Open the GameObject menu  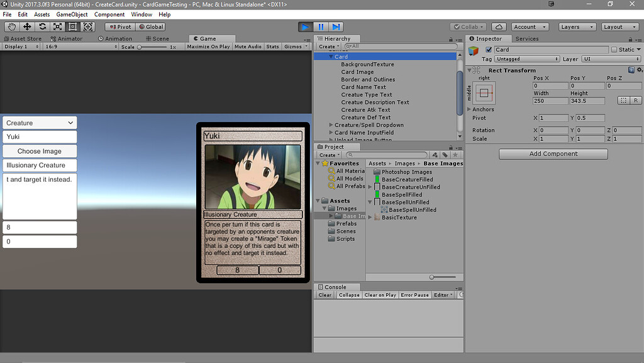(x=72, y=14)
